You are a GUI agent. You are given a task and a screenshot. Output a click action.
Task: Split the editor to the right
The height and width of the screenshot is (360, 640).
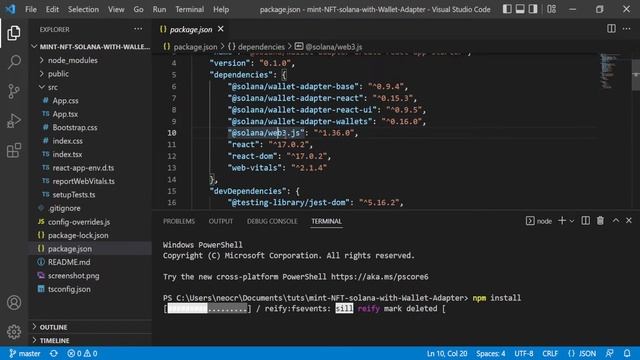pyautogui.click(x=611, y=29)
